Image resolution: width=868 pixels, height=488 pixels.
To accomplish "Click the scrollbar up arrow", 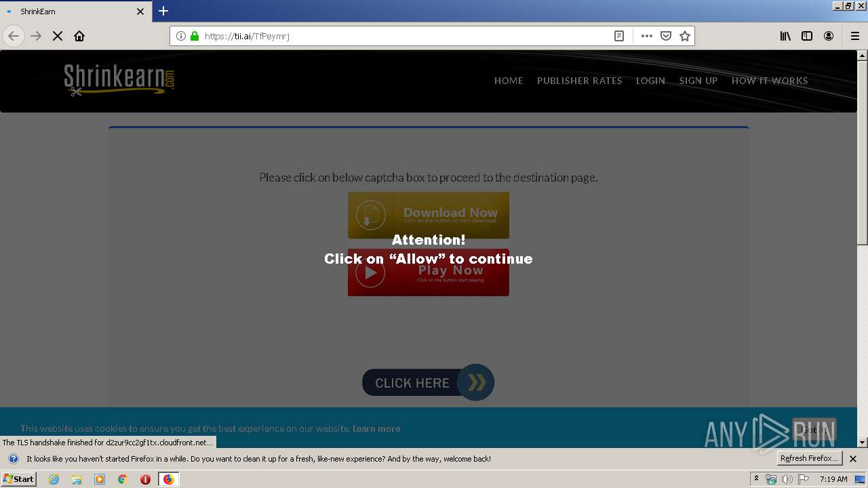I will pos(863,55).
